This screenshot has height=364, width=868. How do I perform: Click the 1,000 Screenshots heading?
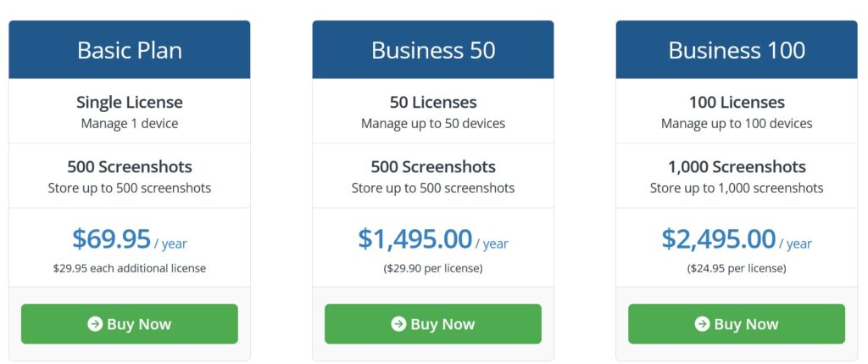click(x=737, y=167)
